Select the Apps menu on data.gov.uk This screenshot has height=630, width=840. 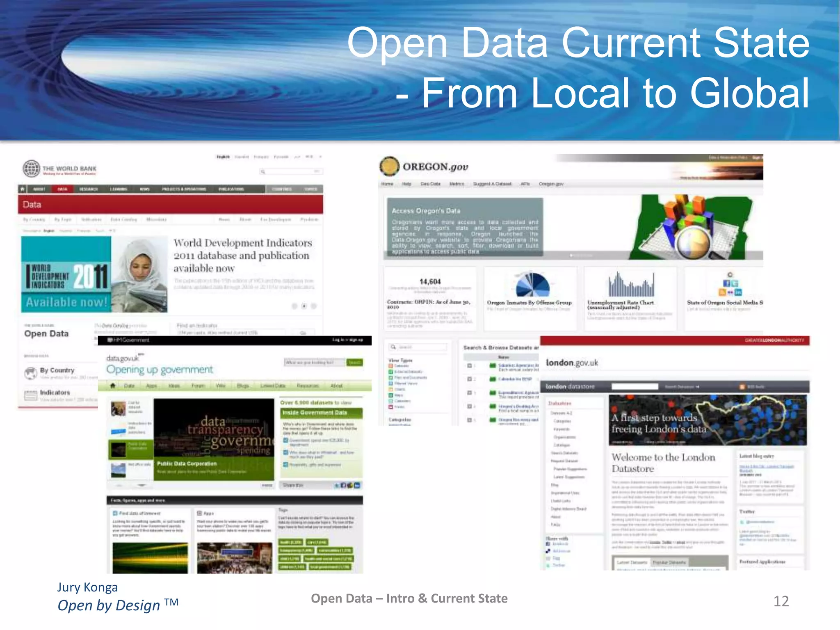coord(151,386)
